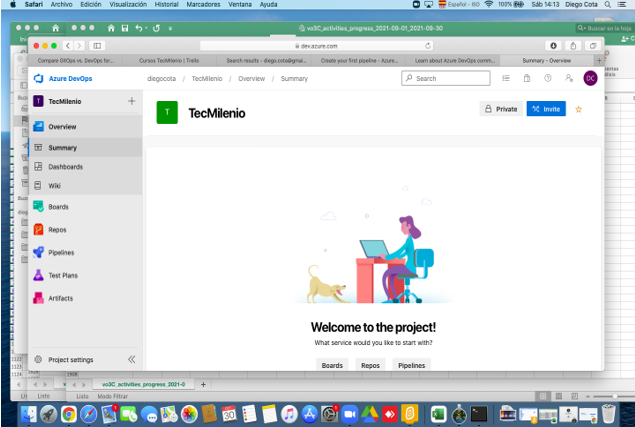The width and height of the screenshot is (635, 427).
Task: Click Summary breadcrumb
Action: (294, 79)
